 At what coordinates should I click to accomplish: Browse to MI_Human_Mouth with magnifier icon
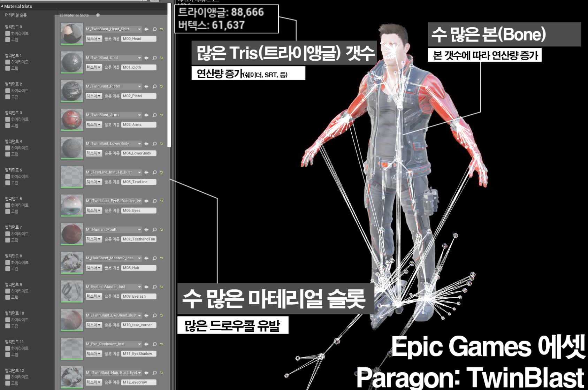point(154,230)
